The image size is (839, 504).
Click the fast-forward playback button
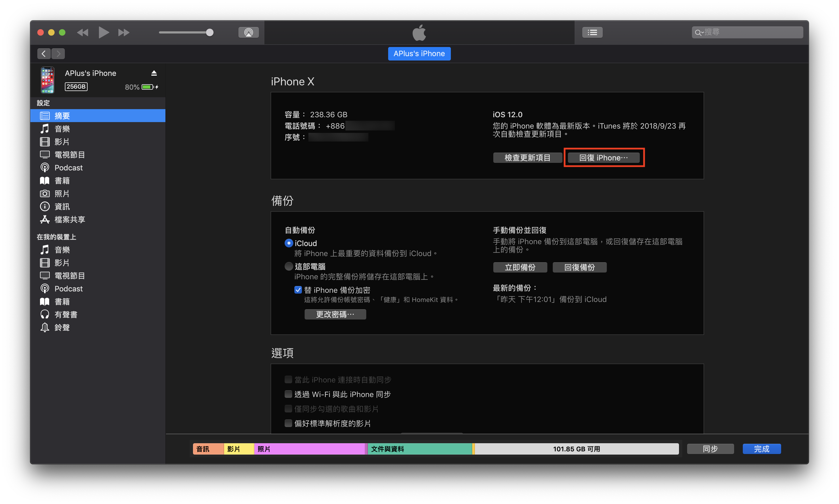pyautogui.click(x=124, y=33)
